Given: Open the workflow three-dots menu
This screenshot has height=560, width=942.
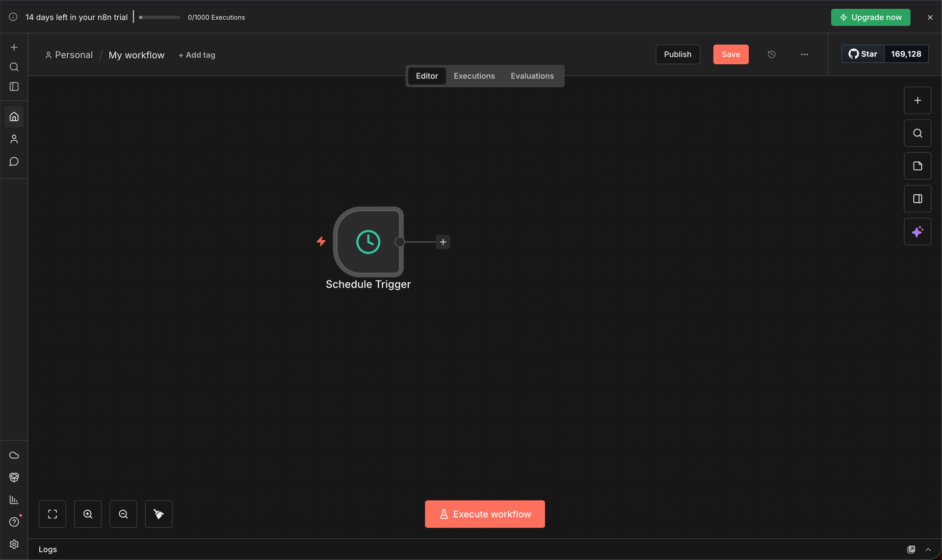Looking at the screenshot, I should [804, 54].
